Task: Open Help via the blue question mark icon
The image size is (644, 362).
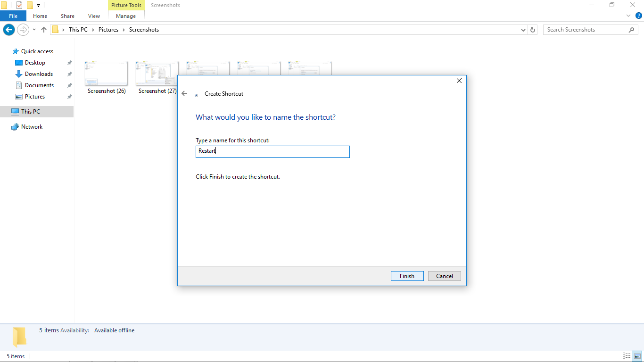Action: click(639, 16)
